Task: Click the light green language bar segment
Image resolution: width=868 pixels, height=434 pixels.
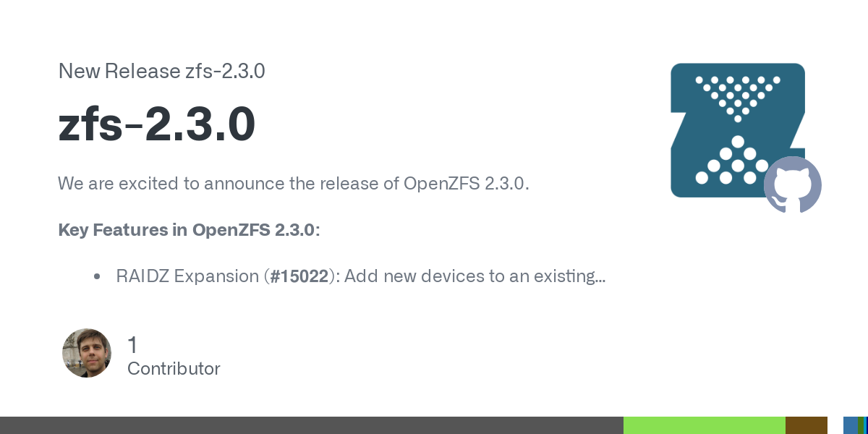Action: [x=704, y=425]
